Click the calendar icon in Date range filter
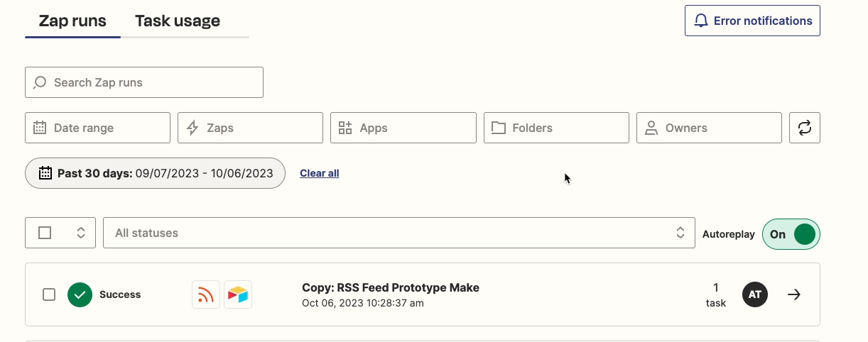 40,128
